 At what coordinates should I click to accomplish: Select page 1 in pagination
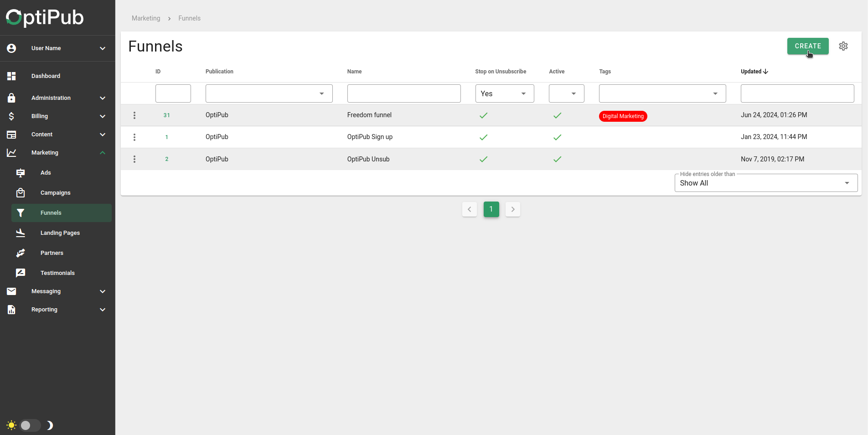(x=491, y=209)
